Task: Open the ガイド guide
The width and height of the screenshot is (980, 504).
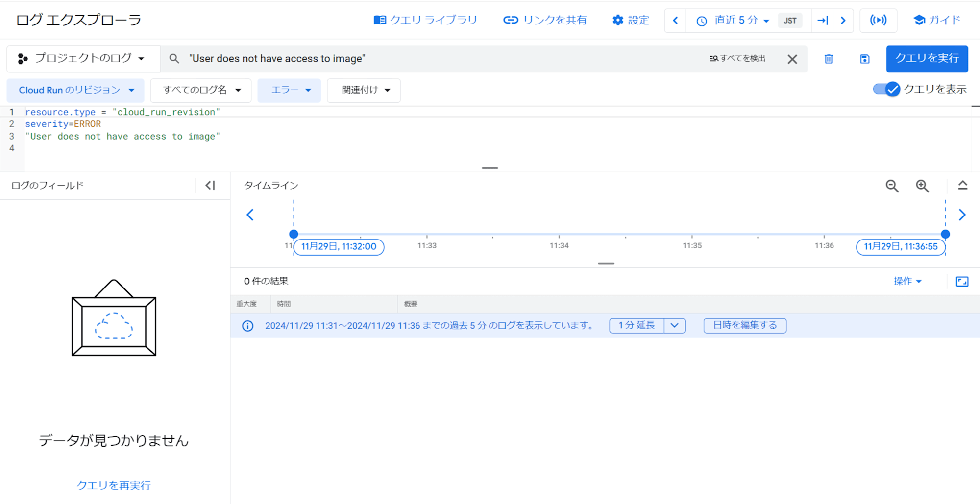Action: (937, 20)
